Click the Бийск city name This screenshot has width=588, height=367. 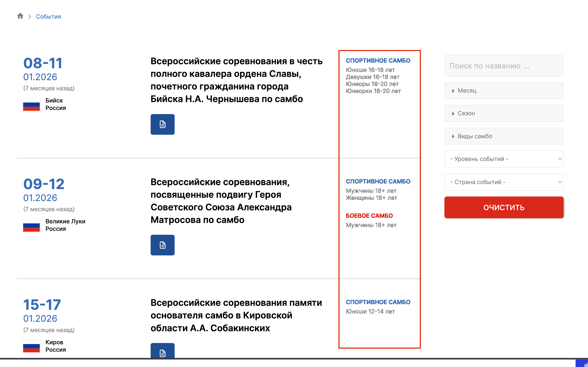point(54,100)
